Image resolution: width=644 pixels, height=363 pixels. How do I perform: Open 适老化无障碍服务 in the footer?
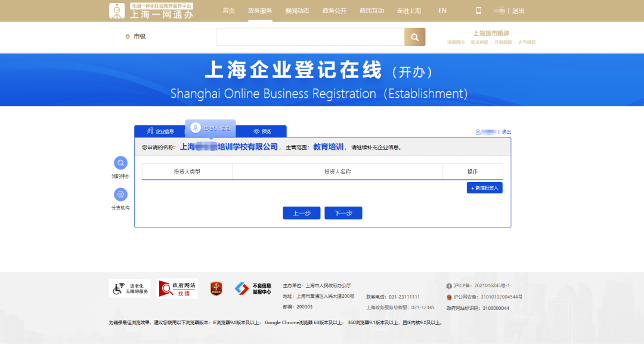[x=129, y=288]
